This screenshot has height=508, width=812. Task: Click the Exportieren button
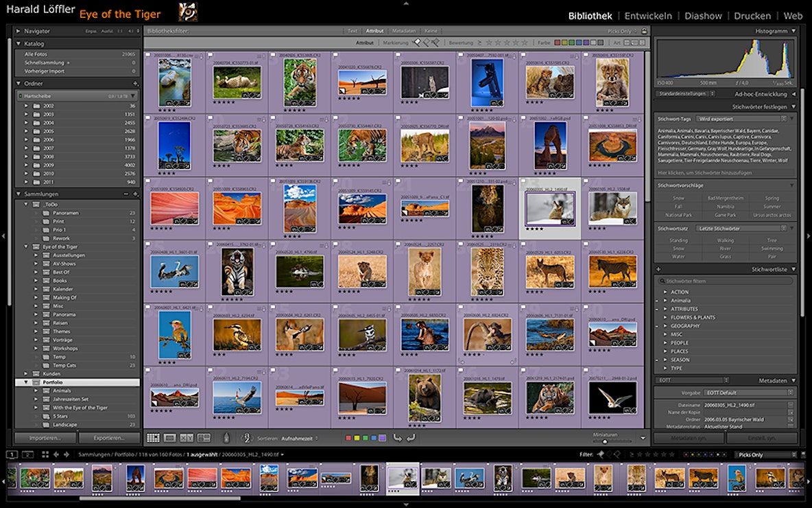click(x=108, y=438)
